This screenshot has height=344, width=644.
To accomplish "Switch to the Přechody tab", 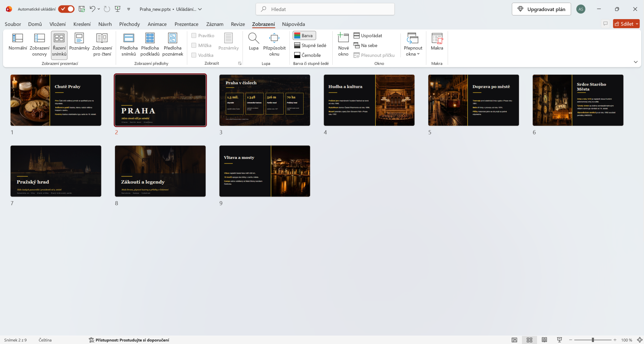I will 129,24.
